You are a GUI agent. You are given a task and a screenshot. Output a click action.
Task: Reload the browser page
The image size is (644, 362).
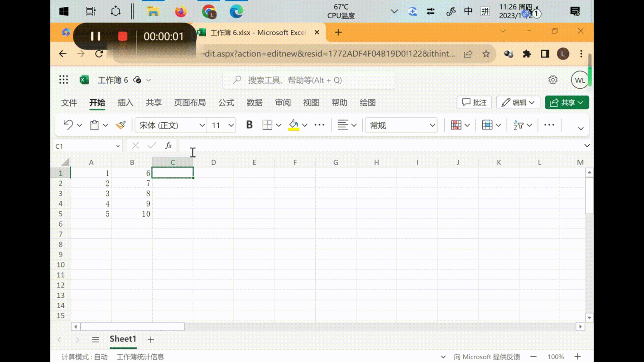[99, 54]
